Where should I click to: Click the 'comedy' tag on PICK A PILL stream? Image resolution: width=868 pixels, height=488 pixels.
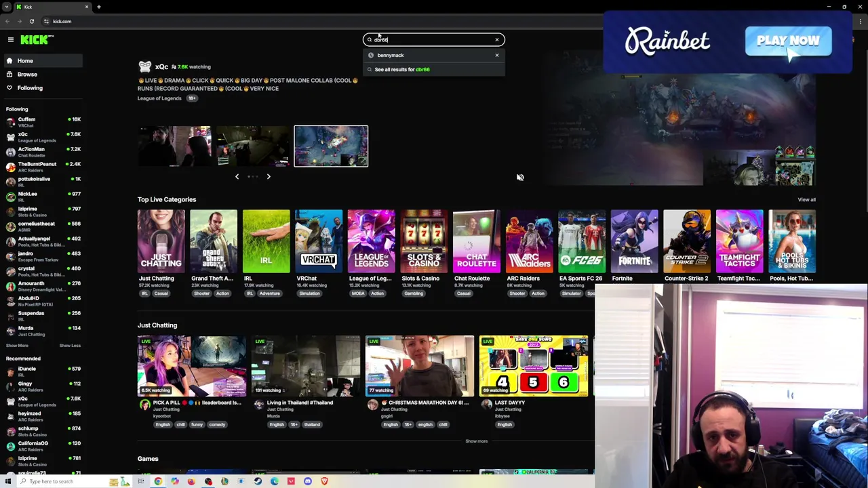click(x=217, y=425)
